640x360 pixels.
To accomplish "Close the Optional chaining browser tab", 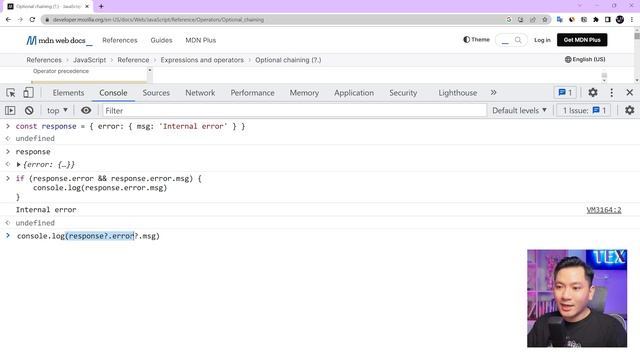I will pos(87,7).
